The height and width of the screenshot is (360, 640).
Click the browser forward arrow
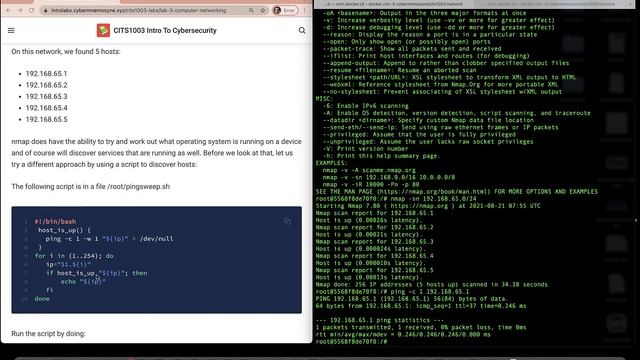(x=20, y=10)
